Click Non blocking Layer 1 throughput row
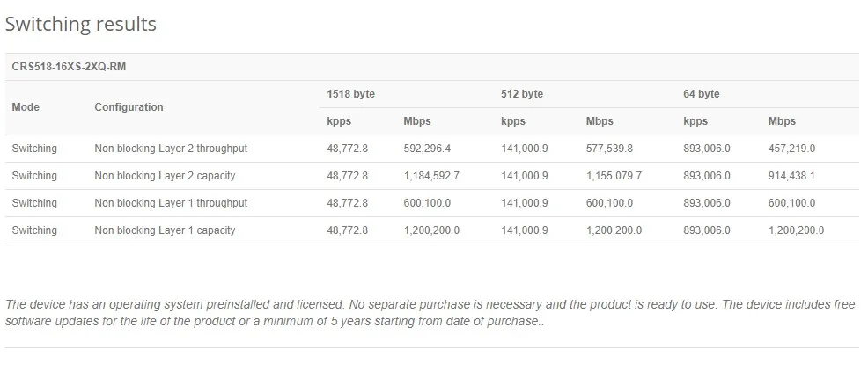This screenshot has height=379, width=868. (x=171, y=203)
